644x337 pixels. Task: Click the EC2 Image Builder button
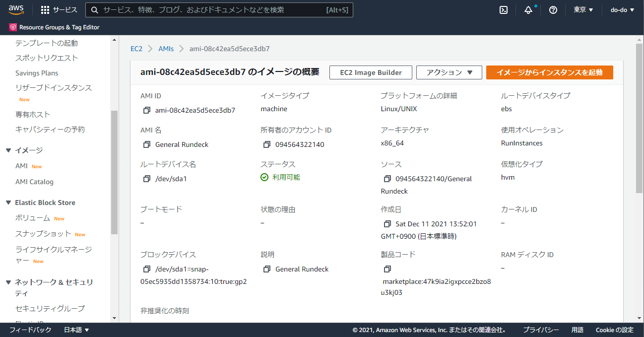coord(371,72)
